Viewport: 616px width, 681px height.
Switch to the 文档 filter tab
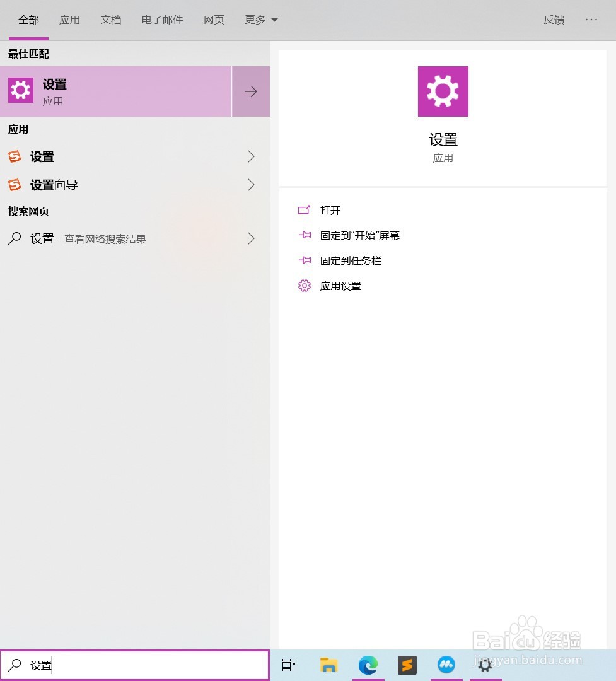[111, 20]
